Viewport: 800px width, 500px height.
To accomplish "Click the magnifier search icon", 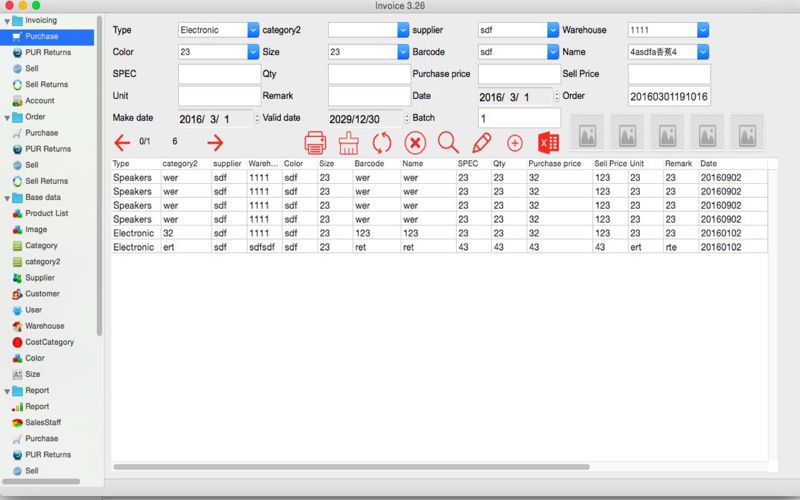I will (x=448, y=142).
